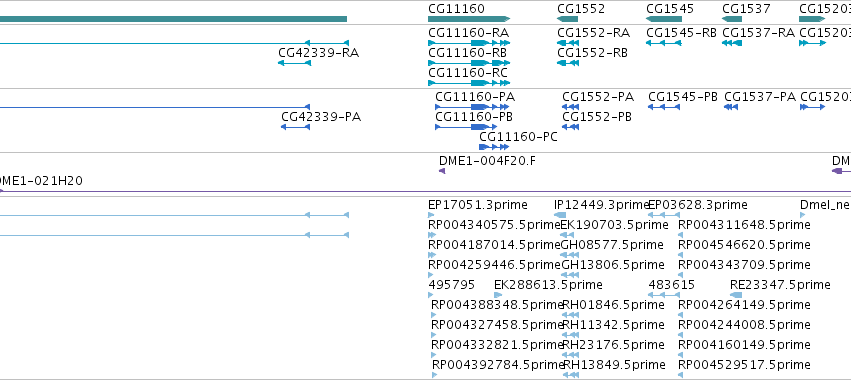Select EST EP17051.3prime

point(478,205)
